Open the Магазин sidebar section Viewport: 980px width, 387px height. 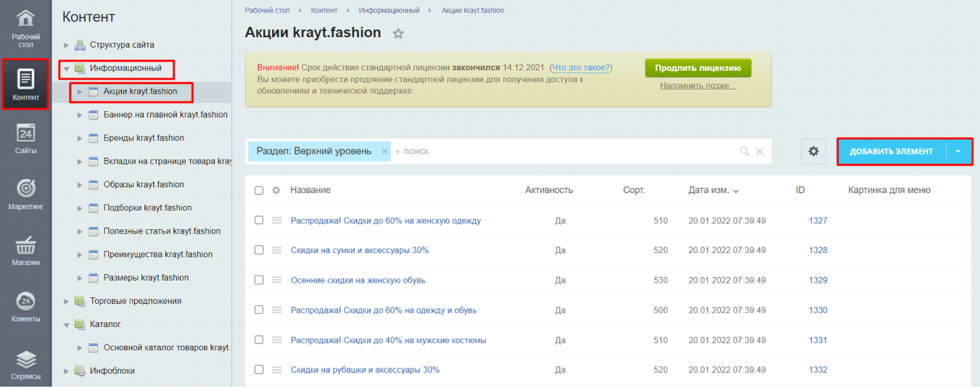pos(26,250)
